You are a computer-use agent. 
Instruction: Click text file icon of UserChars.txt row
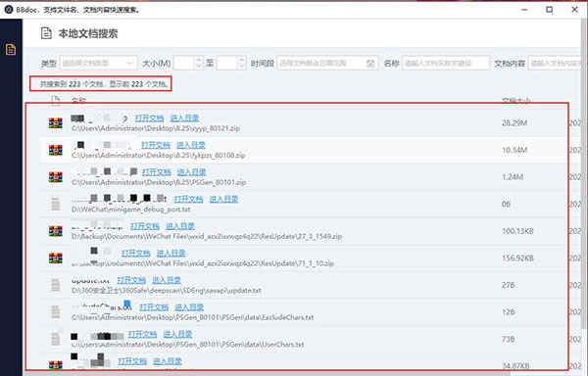coord(56,339)
